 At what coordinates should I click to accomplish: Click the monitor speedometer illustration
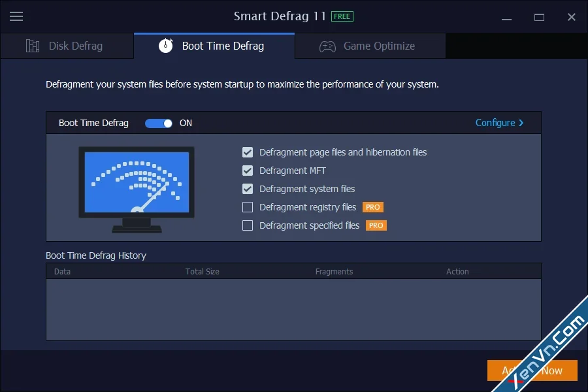(x=137, y=189)
